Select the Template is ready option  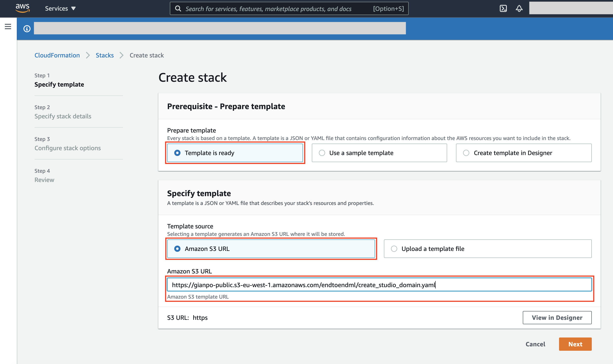click(235, 153)
